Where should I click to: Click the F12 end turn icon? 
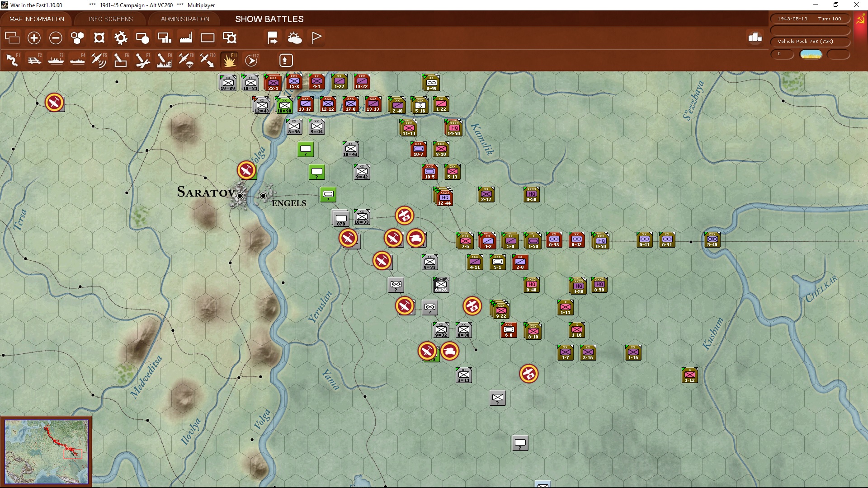coord(251,60)
